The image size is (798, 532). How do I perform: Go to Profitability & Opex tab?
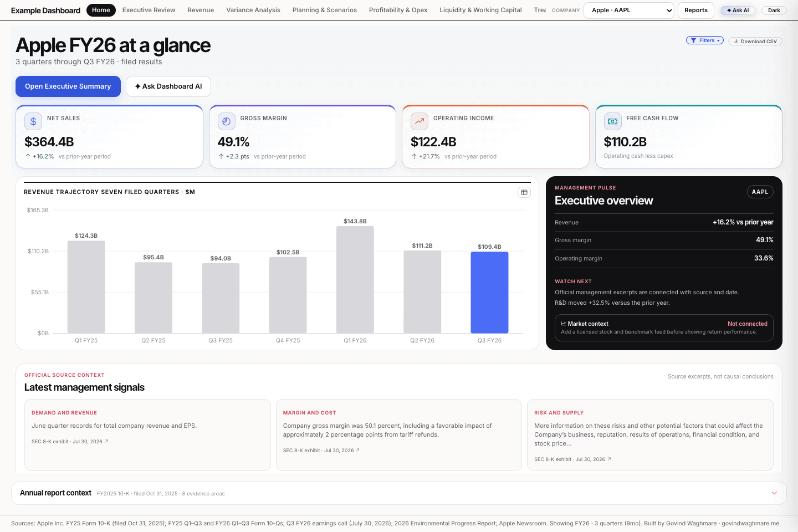click(x=398, y=10)
